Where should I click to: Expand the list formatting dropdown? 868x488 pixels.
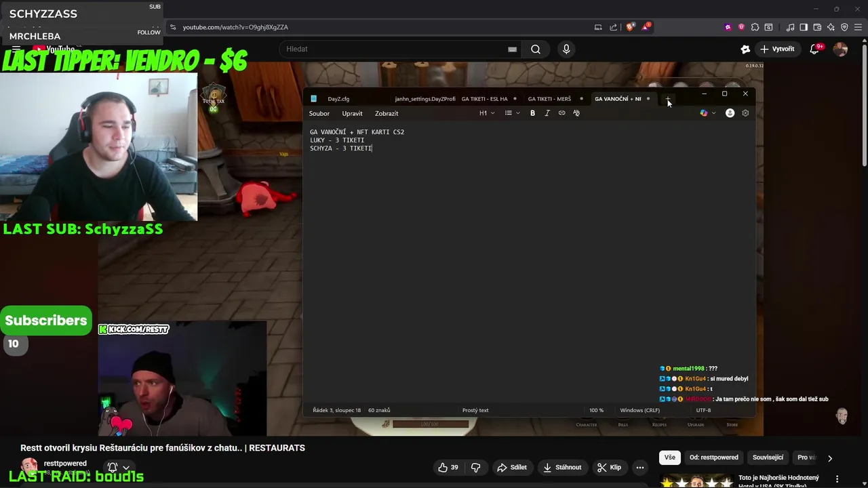(x=512, y=113)
